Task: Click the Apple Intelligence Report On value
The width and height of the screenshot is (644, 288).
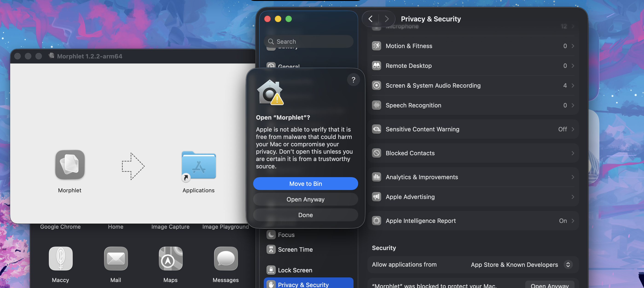Action: (x=563, y=221)
